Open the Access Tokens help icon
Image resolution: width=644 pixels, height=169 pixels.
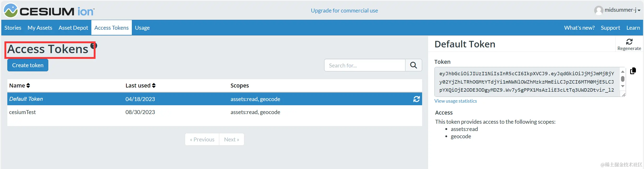point(94,46)
